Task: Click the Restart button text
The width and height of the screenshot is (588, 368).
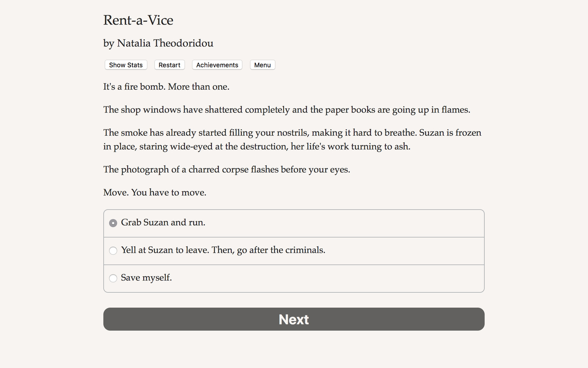Action: 169,65
